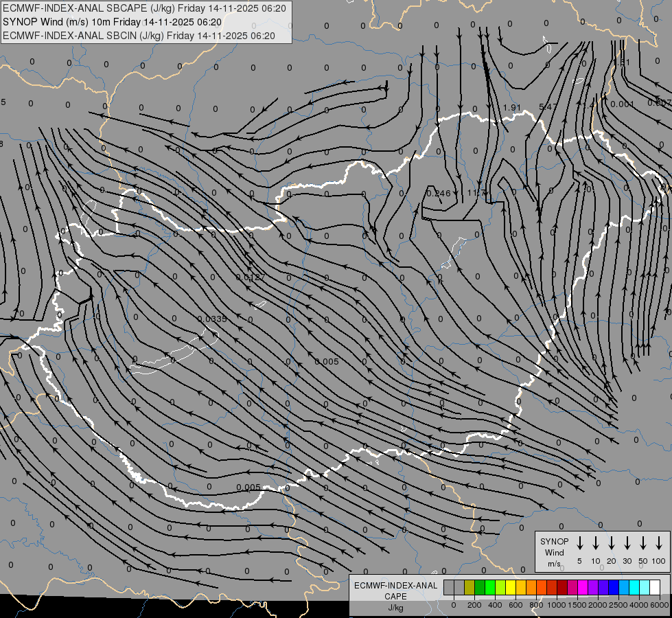Viewport: 672px width, 618px height.
Task: Click the dark red CAPE legend swatch
Action: [562, 588]
